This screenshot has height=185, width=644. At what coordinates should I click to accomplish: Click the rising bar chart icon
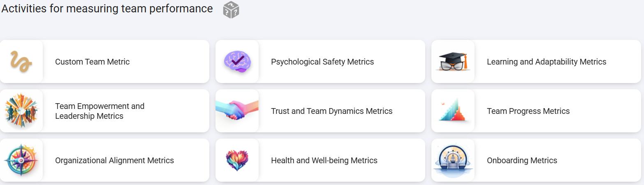pos(452,110)
